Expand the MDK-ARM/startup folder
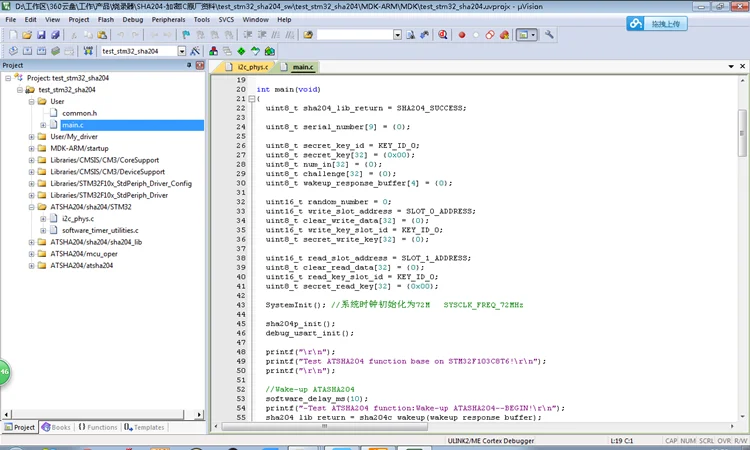The height and width of the screenshot is (450, 750). coord(31,148)
